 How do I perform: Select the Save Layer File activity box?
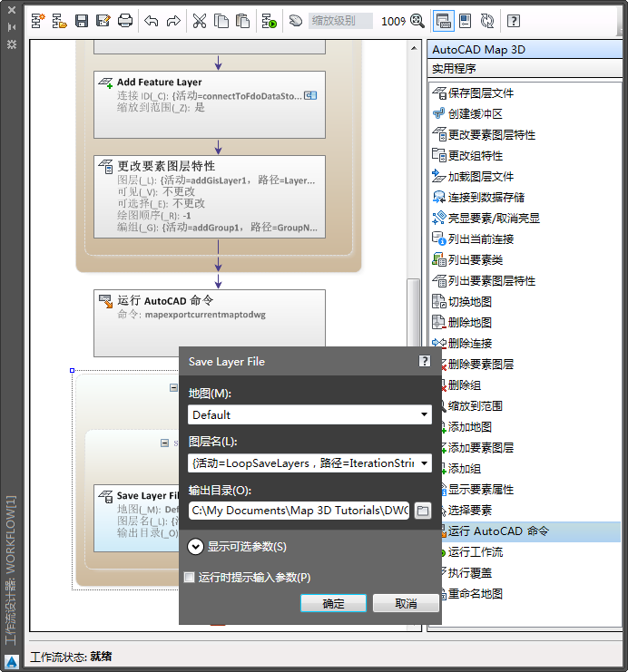136,518
